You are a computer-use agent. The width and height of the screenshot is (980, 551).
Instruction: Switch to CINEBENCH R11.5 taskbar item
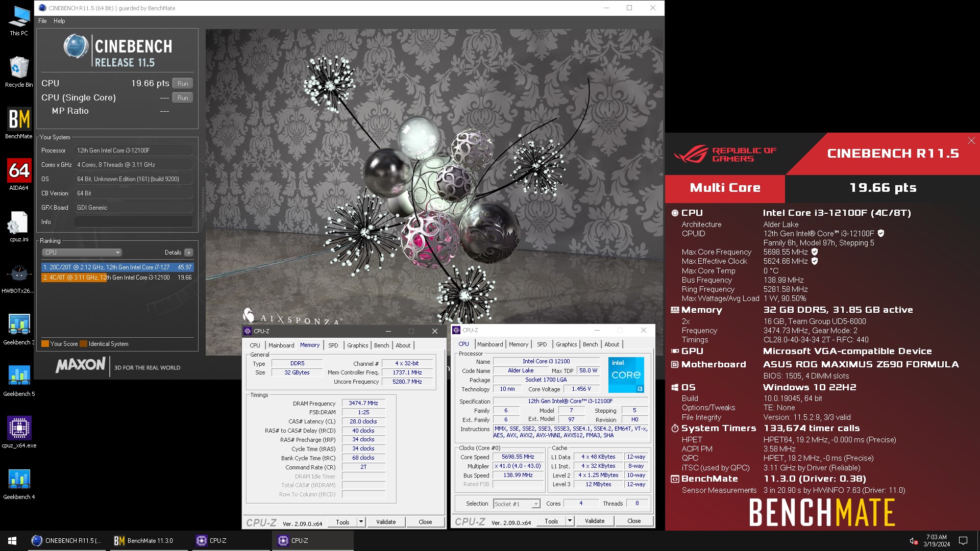click(67, 540)
